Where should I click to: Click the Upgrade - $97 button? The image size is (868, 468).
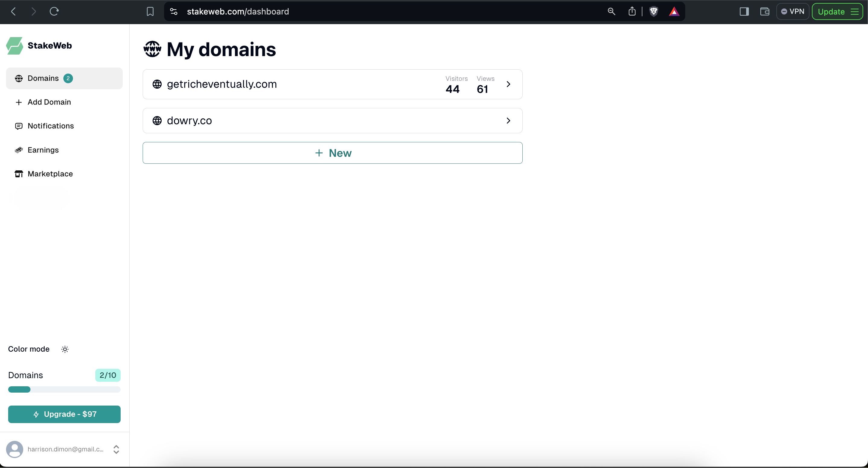(x=64, y=414)
